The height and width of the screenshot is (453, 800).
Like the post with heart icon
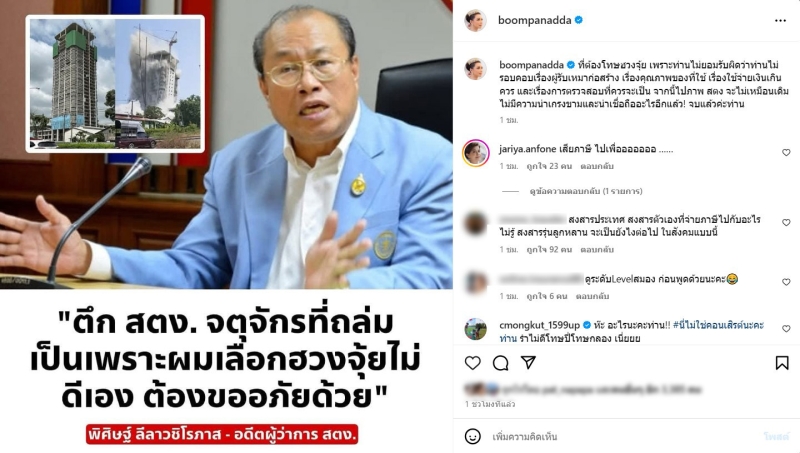pos(472,363)
